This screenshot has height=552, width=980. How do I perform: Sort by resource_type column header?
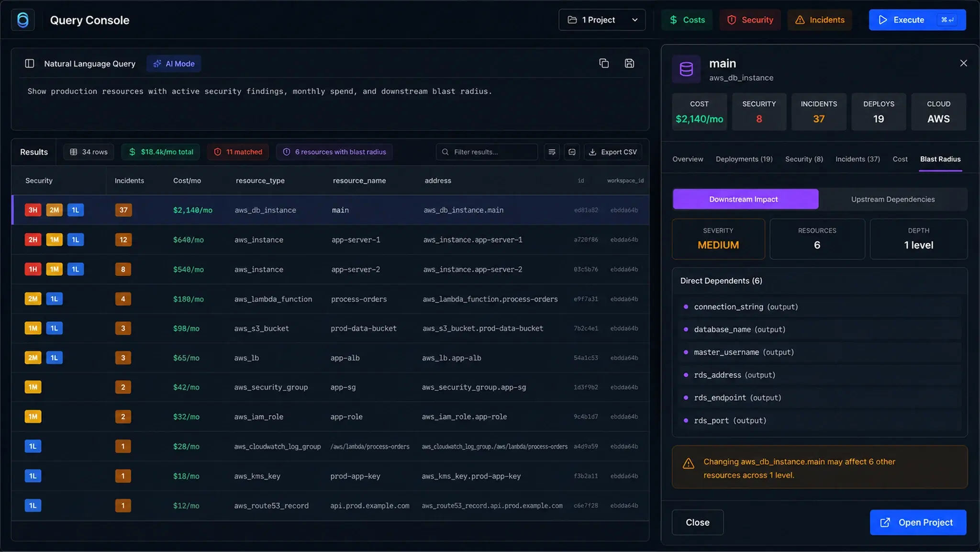pos(260,180)
